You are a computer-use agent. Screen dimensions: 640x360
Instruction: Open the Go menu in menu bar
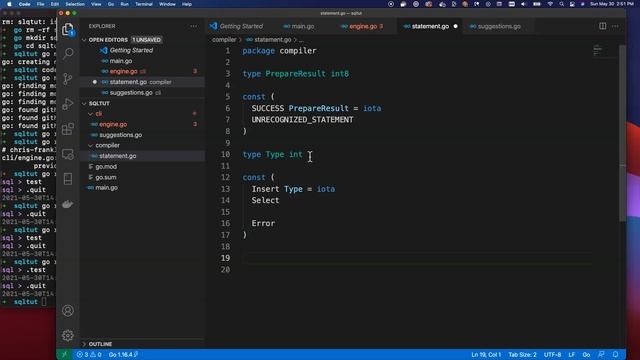point(111,4)
